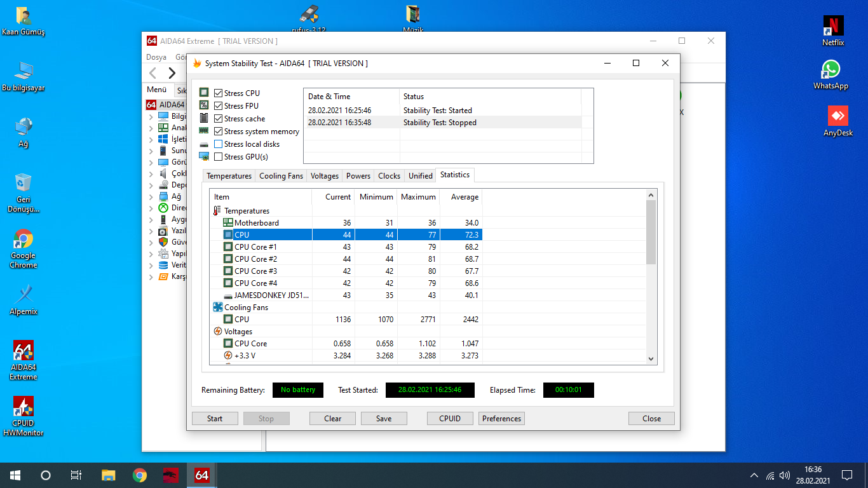The width and height of the screenshot is (868, 488).
Task: Select the 'Stability Test: Stopped' log entry
Action: coord(444,123)
